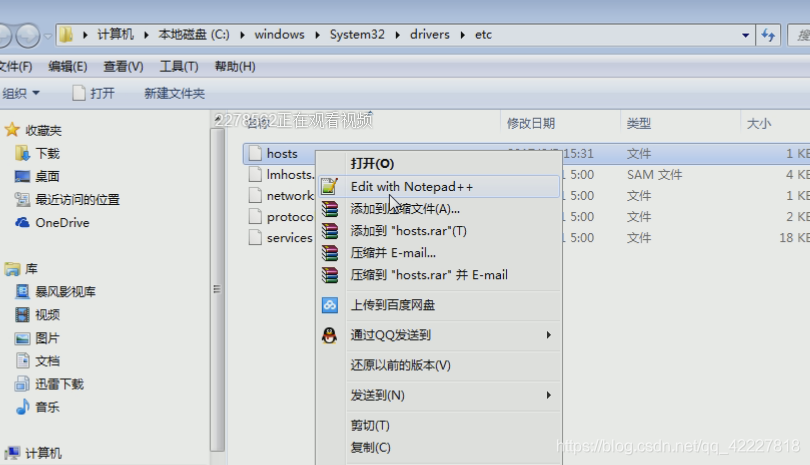Click the Notepad++ icon in context menu
810x465 pixels.
coord(329,186)
